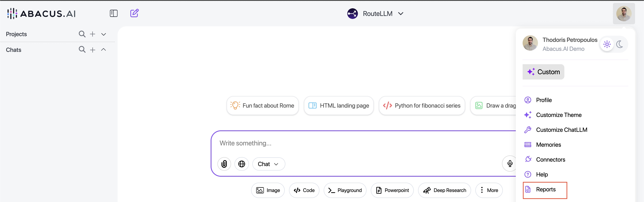Click the globe web search icon
Screen dimensions: 644x202
click(x=241, y=164)
